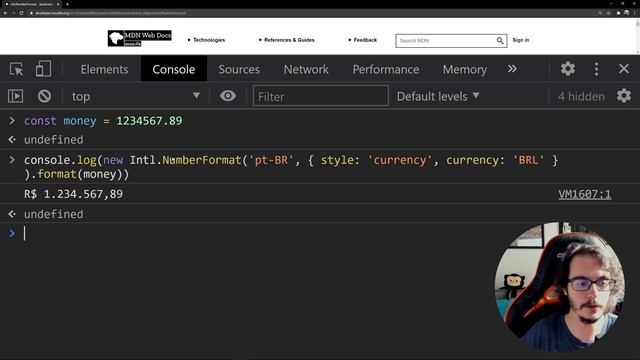Open the DevTools three-dot menu
640x360 pixels.
pos(596,69)
